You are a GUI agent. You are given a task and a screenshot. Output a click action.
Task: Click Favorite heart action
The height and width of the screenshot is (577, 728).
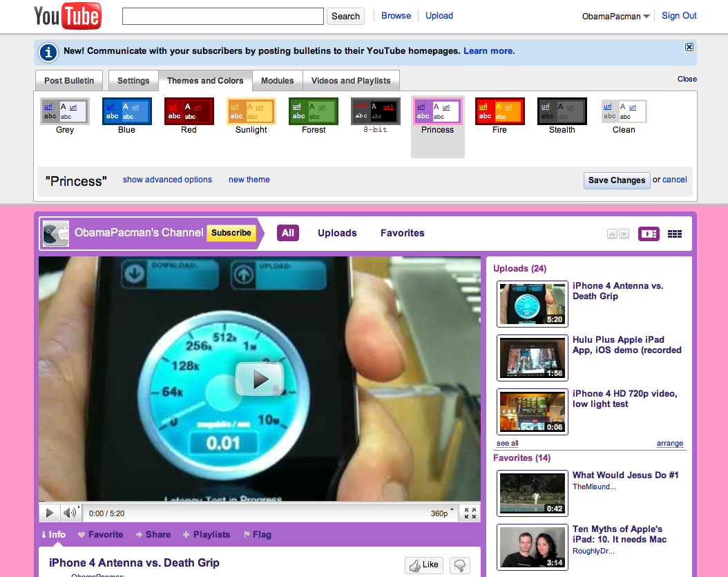click(x=100, y=534)
